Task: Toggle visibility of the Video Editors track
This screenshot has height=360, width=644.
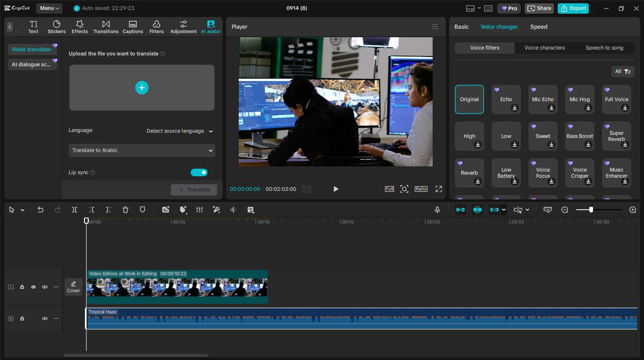Action: click(x=33, y=286)
